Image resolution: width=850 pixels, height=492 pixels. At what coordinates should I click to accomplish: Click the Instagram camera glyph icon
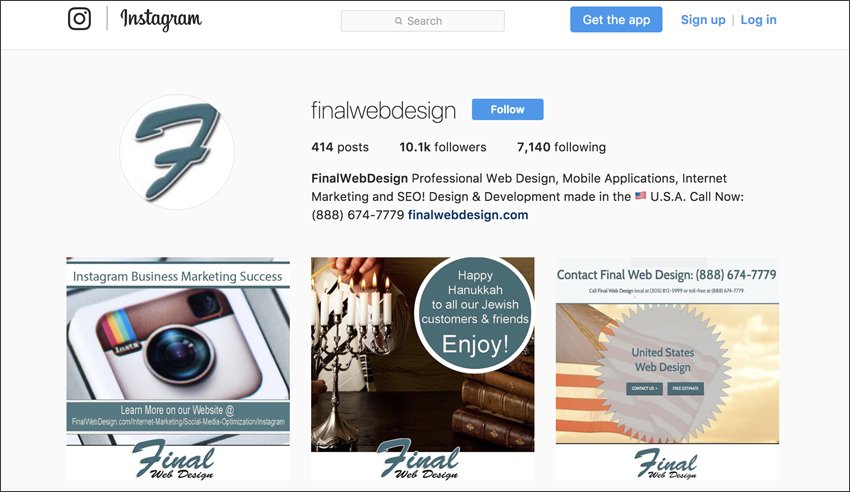(x=79, y=19)
